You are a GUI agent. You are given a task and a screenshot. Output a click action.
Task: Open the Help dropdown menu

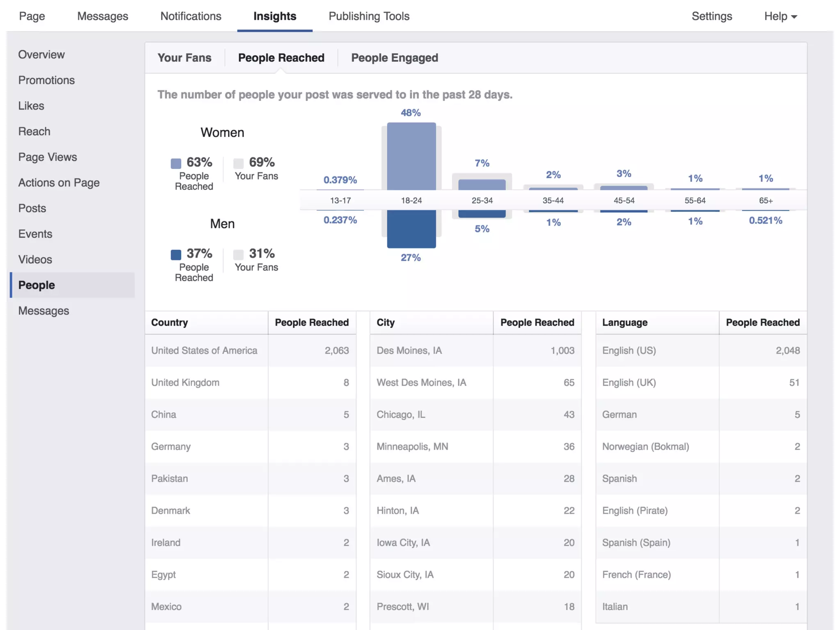coord(780,16)
